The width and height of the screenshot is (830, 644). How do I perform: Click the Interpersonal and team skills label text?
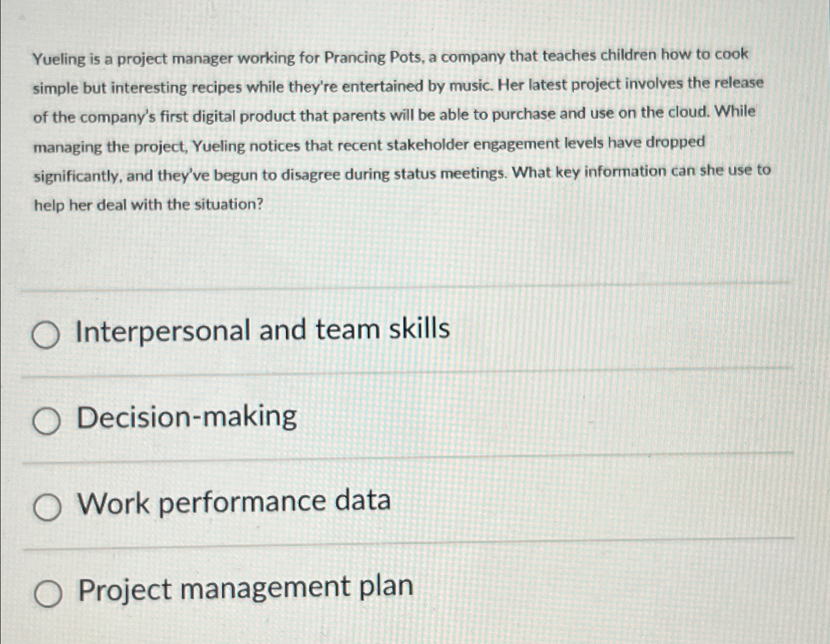click(x=261, y=330)
